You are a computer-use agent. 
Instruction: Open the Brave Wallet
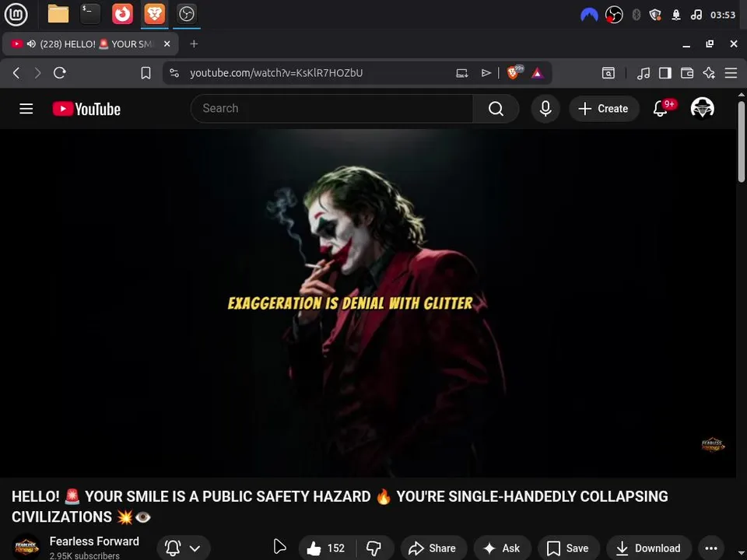(x=687, y=73)
